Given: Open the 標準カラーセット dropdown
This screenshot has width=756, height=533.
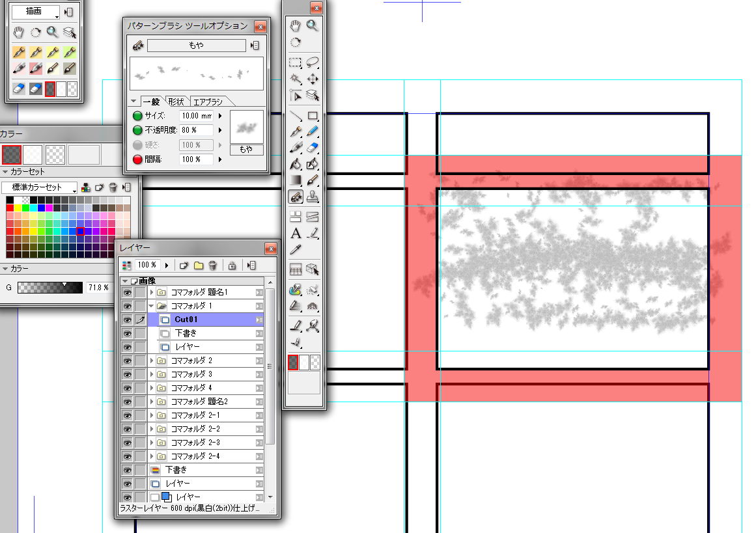Looking at the screenshot, I should click(40, 187).
